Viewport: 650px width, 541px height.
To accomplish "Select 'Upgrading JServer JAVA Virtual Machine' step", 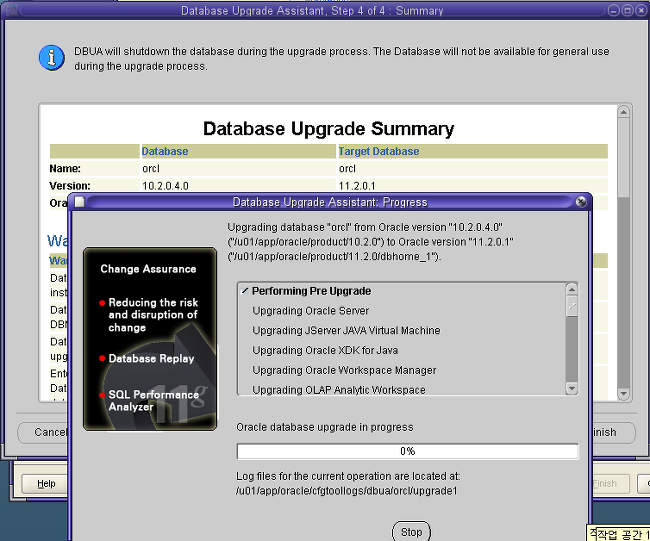I will pos(346,330).
